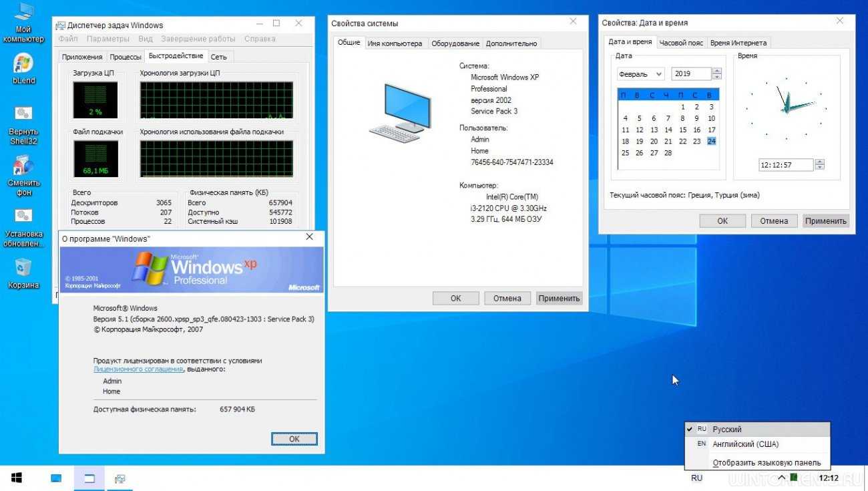This screenshot has width=868, height=491.
Task: Open the Мой компьютер desktop icon
Action: pos(23,22)
